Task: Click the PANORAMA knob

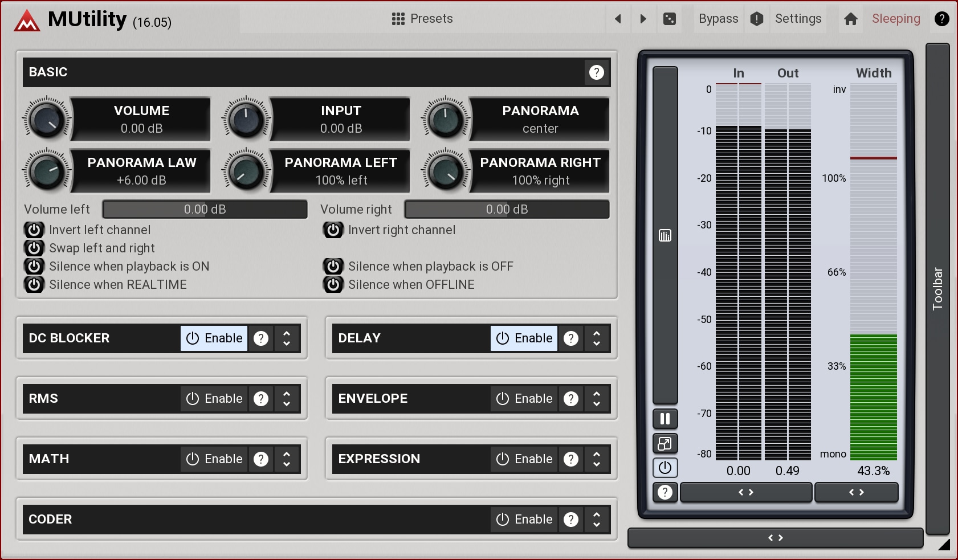Action: (446, 120)
